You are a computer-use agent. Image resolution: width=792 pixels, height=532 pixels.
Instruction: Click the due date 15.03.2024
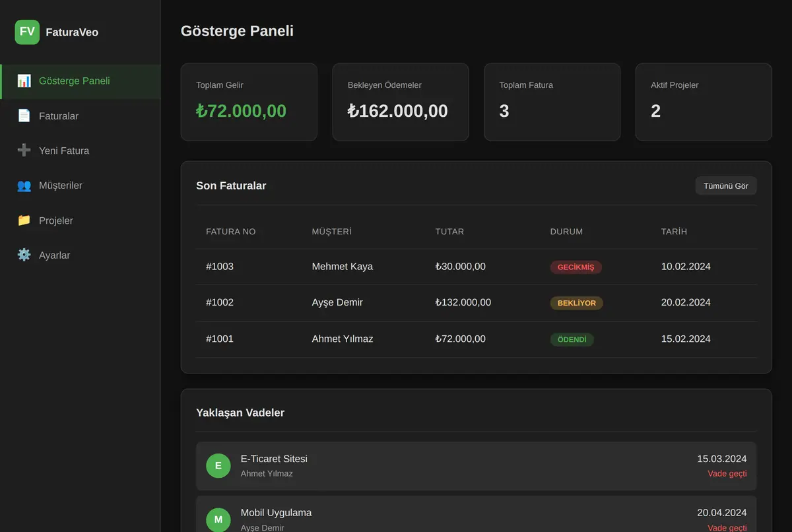point(722,459)
